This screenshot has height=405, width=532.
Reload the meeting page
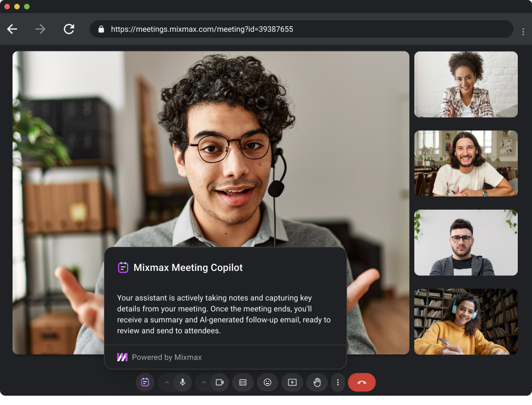click(69, 29)
